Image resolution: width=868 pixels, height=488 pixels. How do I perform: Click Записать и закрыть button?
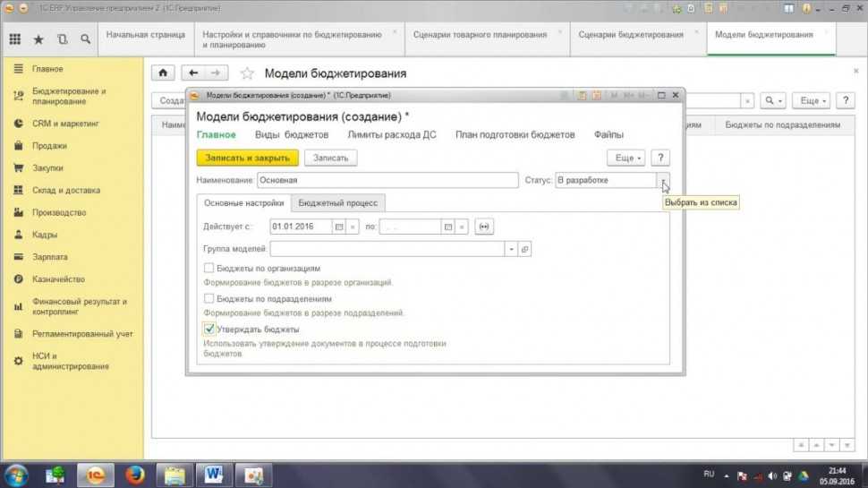coord(248,158)
